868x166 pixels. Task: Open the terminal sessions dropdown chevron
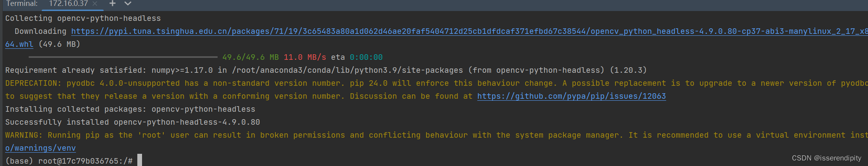tap(127, 4)
